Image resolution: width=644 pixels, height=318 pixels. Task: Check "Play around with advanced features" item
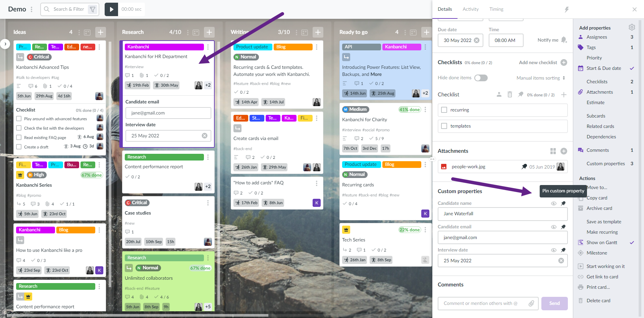click(19, 119)
